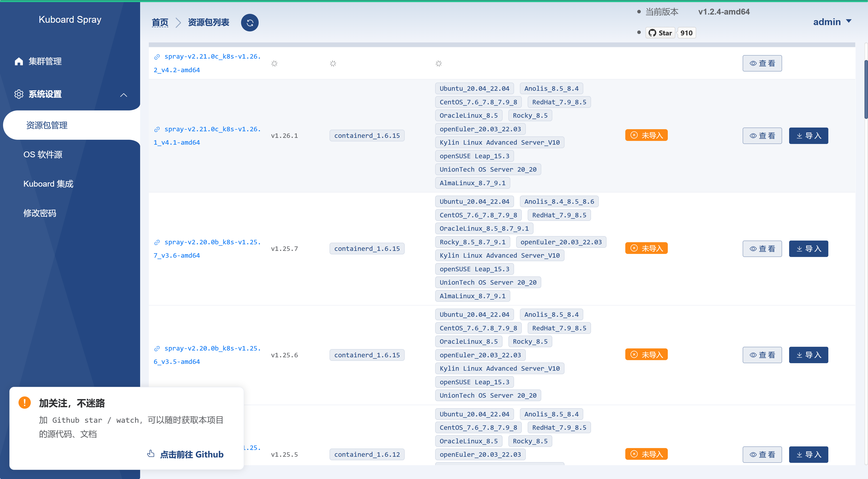
Task: Go to 首页 breadcrumb link
Action: (160, 23)
